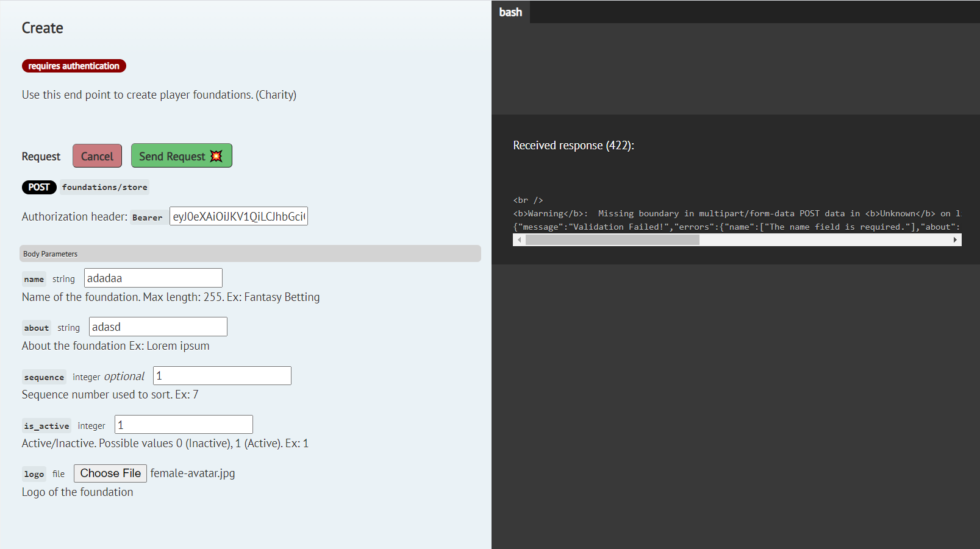
Task: Click the 'optional' label beside sequence
Action: click(x=124, y=377)
